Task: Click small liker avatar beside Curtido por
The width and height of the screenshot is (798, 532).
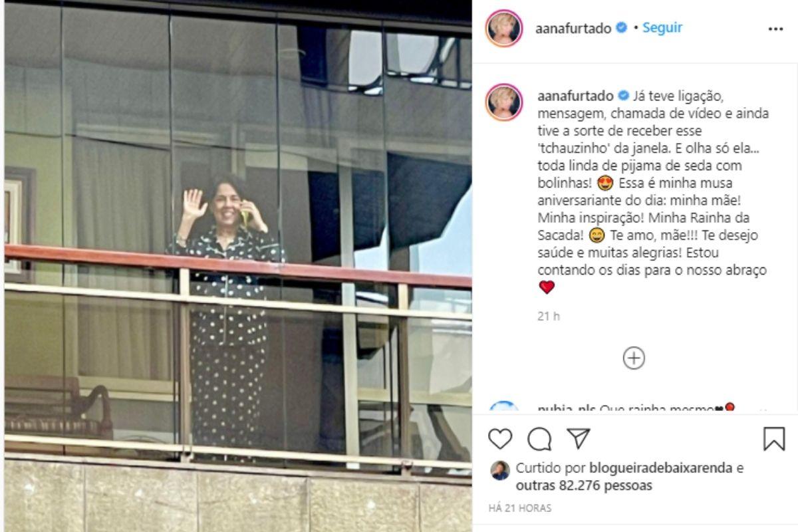Action: click(500, 470)
